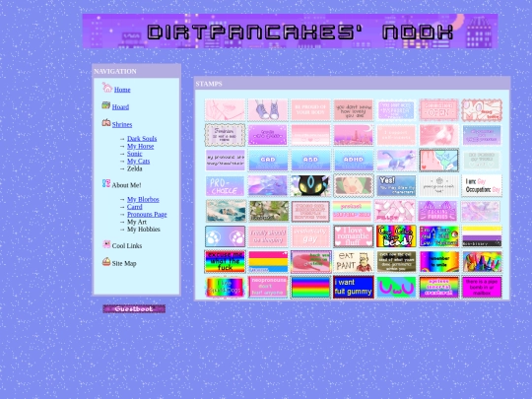Click the ADHD stamp
This screenshot has height=399, width=532.
click(x=354, y=161)
